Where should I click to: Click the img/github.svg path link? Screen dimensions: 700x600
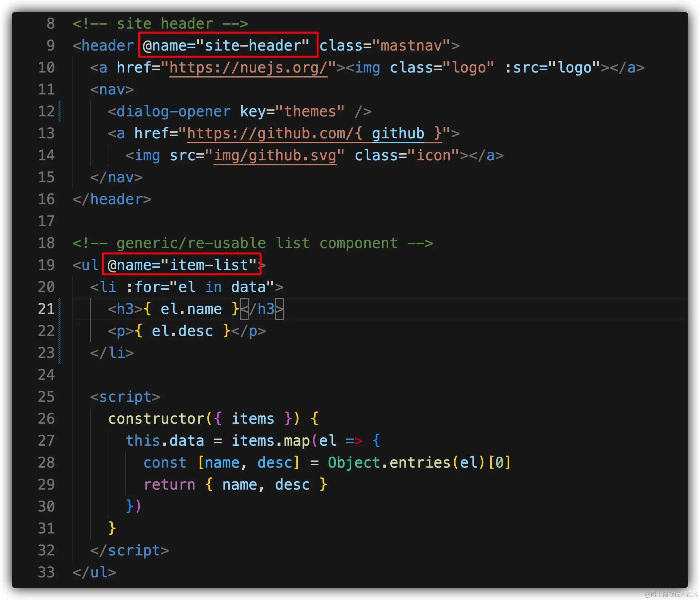click(275, 156)
